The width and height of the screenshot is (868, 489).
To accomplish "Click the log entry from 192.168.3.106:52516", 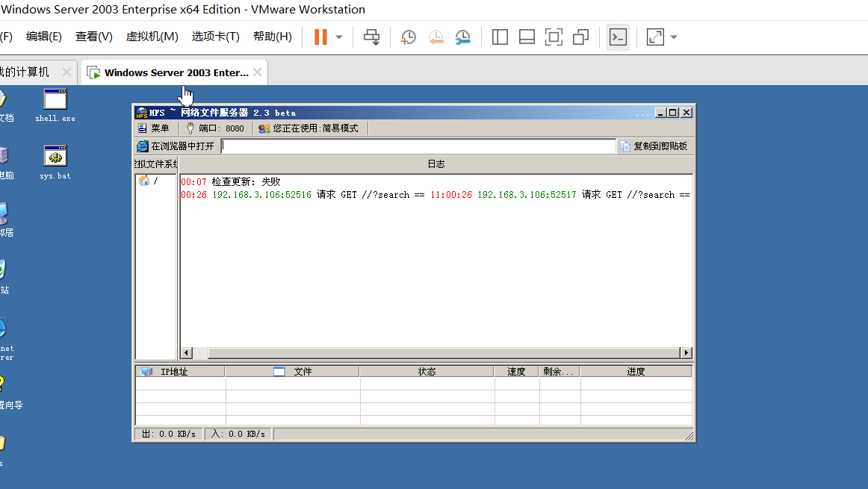I will click(x=303, y=195).
